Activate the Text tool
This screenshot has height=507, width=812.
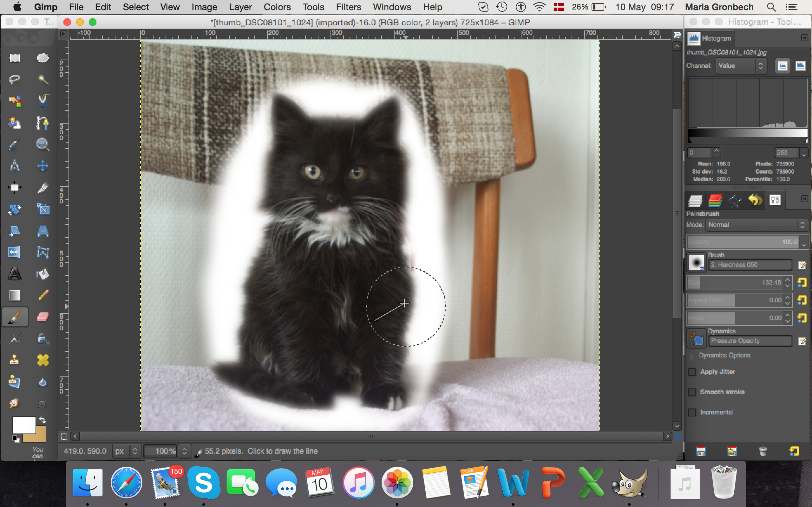point(14,273)
